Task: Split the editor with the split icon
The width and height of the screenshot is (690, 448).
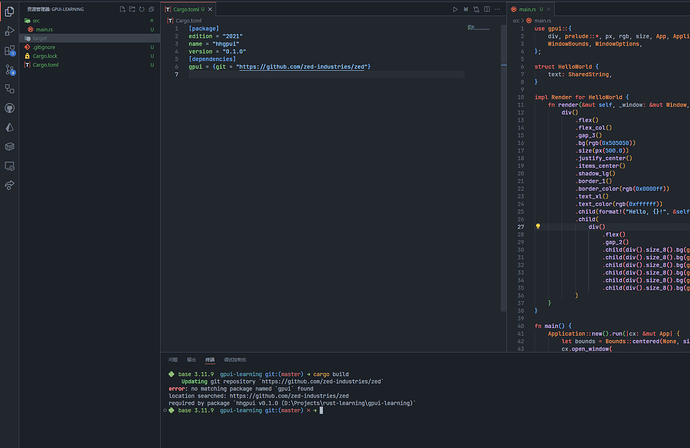Action: tap(487, 9)
